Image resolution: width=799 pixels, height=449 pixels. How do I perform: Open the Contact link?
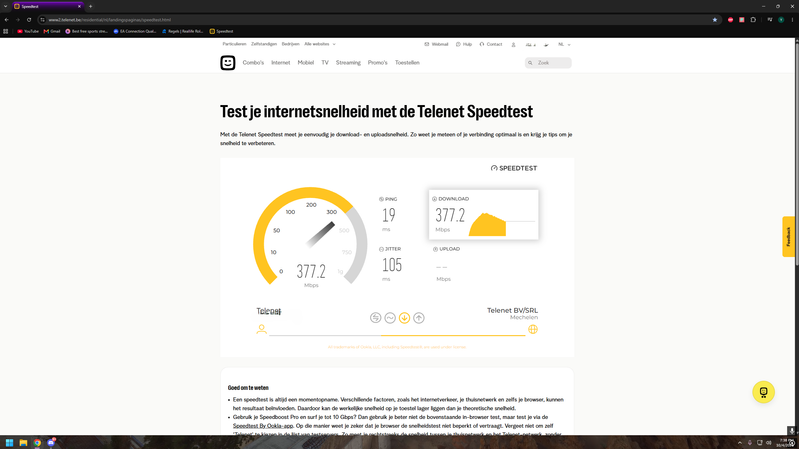coord(491,44)
